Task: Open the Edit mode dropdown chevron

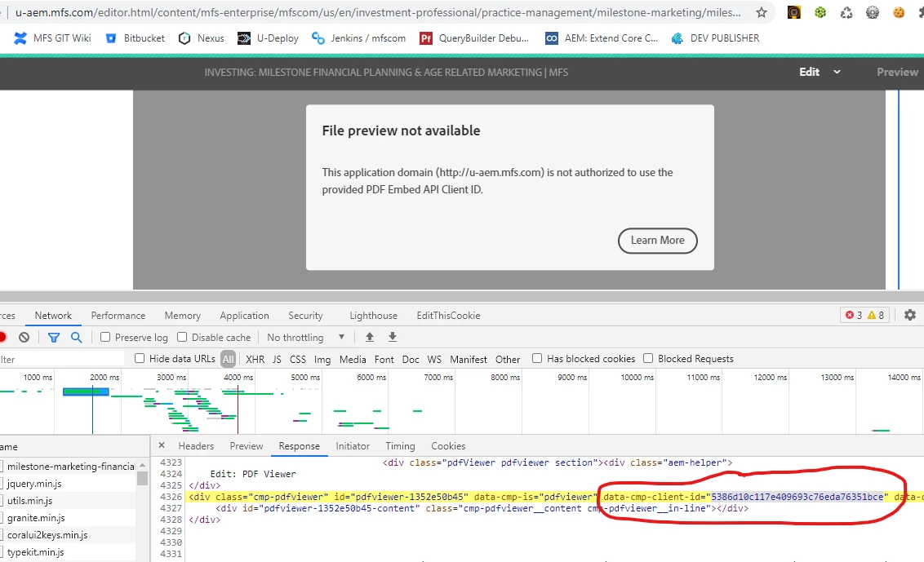Action: coord(837,72)
